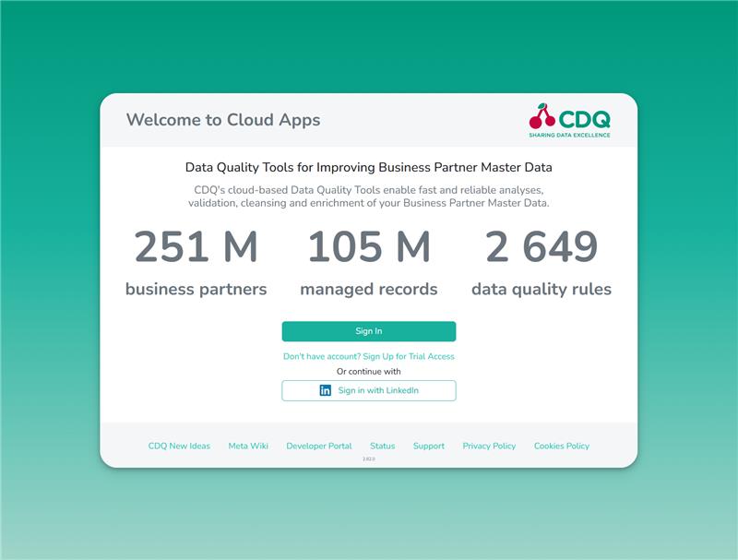The width and height of the screenshot is (738, 560).
Task: View the Privacy Policy link
Action: pos(489,446)
